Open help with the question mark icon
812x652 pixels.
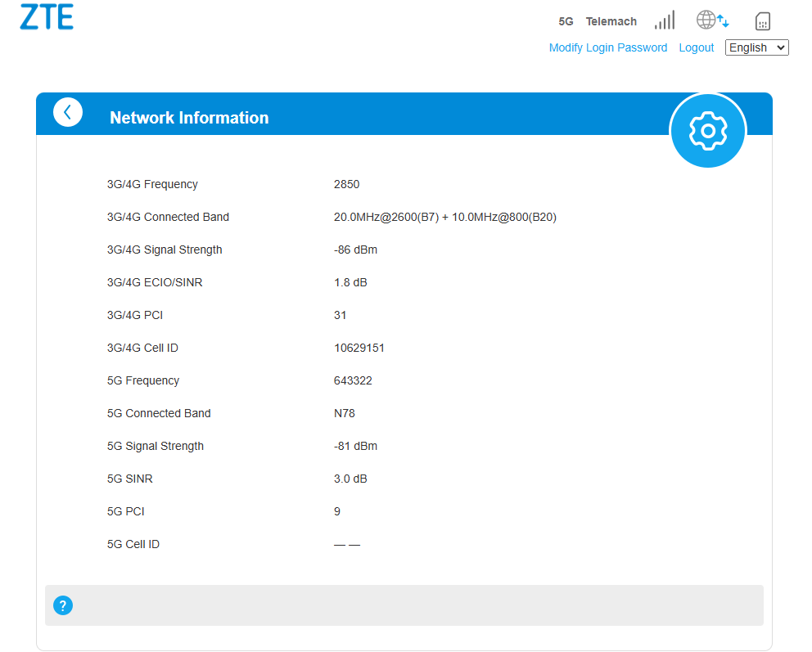(x=63, y=605)
